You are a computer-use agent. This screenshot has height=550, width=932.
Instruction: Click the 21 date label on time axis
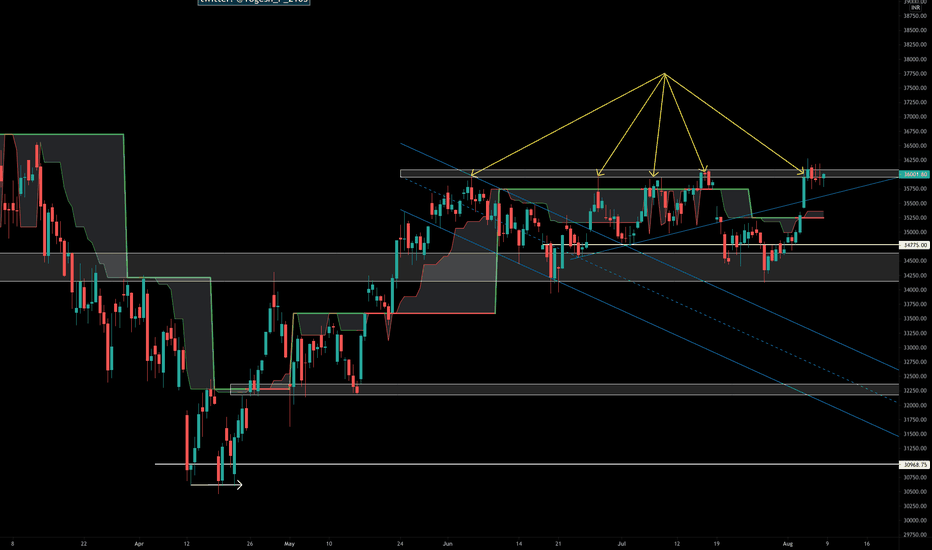558,543
